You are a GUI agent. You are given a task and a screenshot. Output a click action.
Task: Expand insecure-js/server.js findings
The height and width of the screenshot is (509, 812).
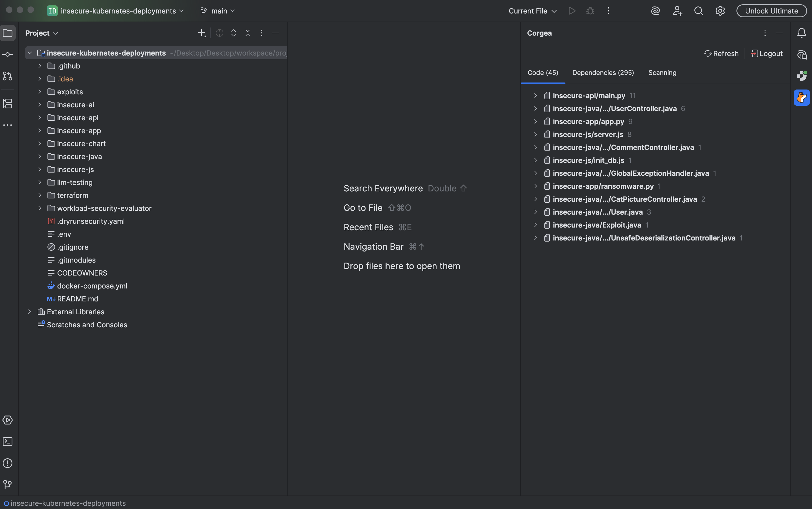[535, 134]
